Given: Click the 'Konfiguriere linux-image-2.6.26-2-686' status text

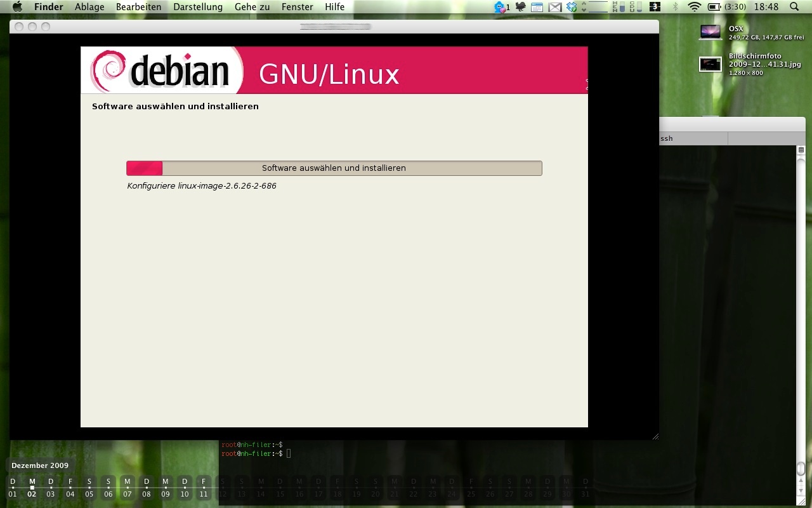Looking at the screenshot, I should pos(202,186).
